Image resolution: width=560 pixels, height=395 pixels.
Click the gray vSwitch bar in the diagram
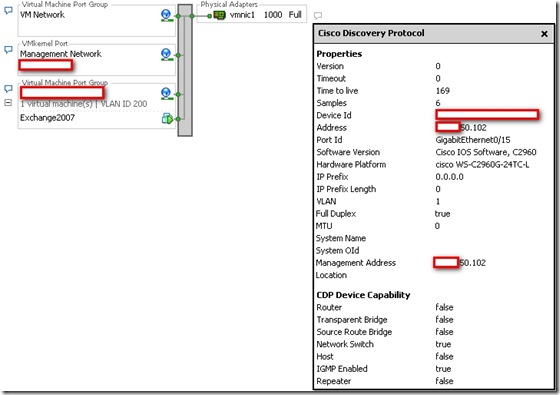click(185, 70)
